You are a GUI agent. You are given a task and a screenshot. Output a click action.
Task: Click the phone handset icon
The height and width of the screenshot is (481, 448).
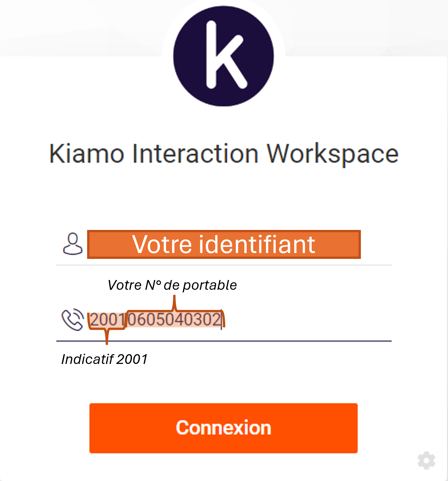72,320
